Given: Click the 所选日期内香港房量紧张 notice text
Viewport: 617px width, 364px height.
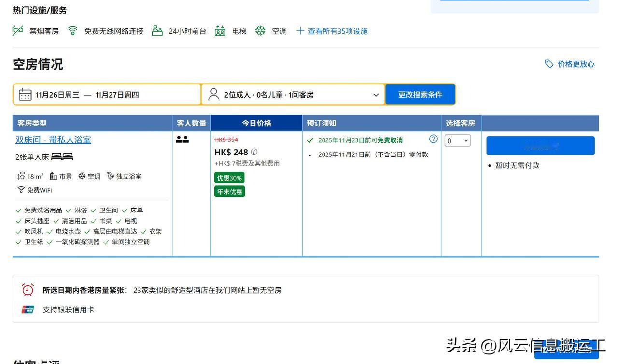Looking at the screenshot, I should [x=85, y=290].
